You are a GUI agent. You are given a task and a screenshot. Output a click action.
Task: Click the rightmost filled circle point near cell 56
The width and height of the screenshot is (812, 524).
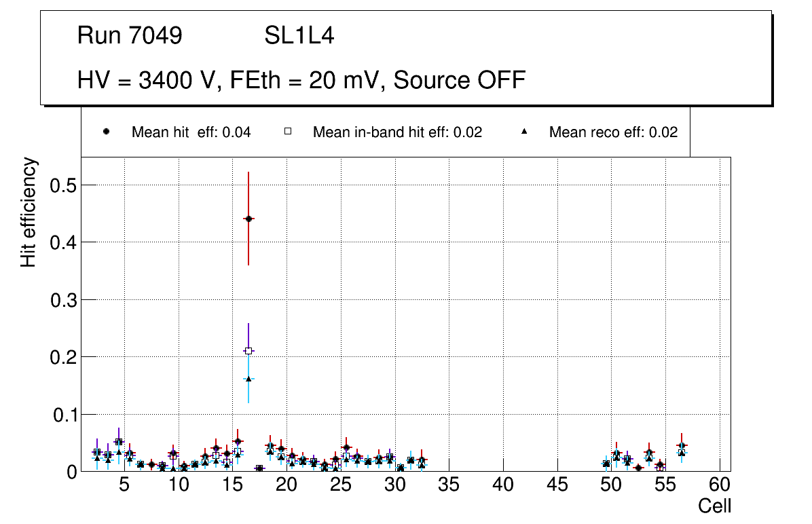pos(682,445)
